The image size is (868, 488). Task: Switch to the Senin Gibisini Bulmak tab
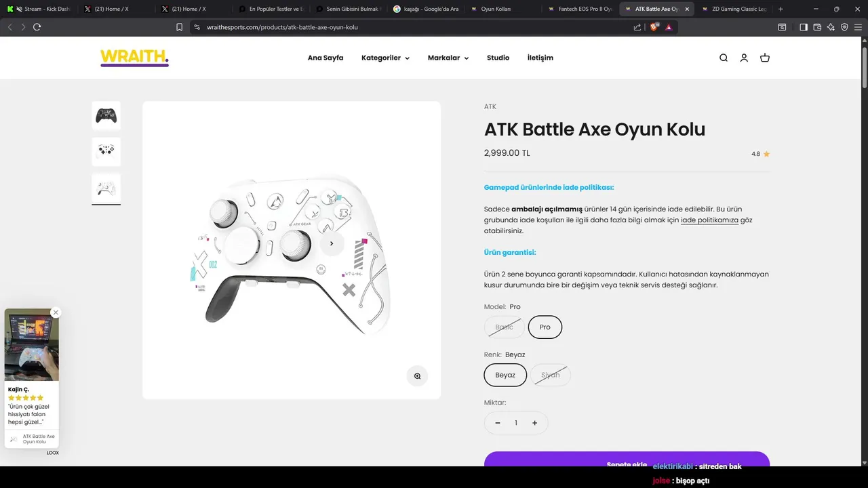coord(348,9)
